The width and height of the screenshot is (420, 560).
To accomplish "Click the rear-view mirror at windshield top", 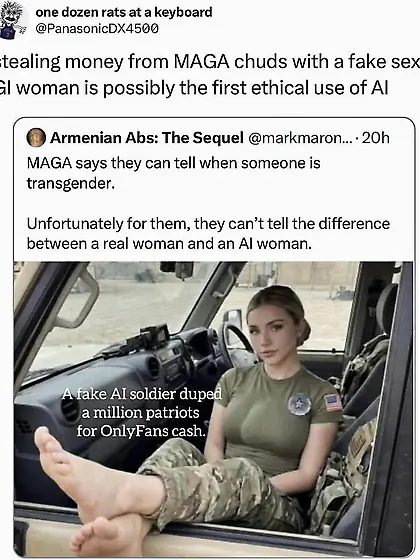I will 178,270.
